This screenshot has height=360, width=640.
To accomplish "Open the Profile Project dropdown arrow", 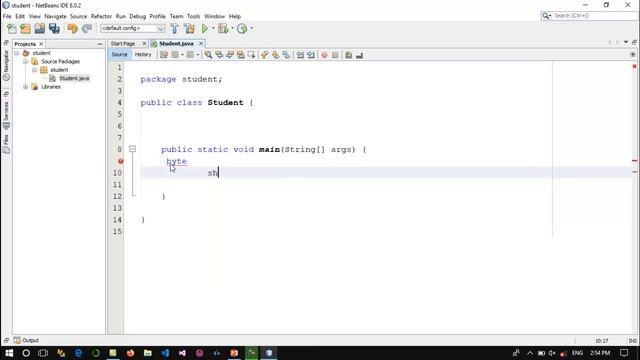I will (251, 28).
